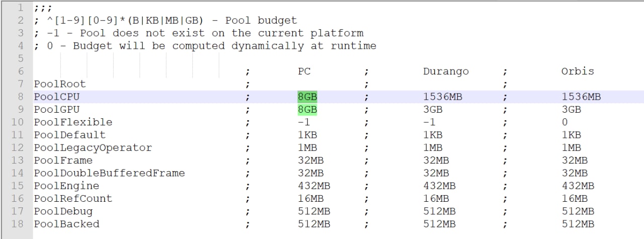Click the Orbis column header
The height and width of the screenshot is (239, 644).
pyautogui.click(x=578, y=71)
